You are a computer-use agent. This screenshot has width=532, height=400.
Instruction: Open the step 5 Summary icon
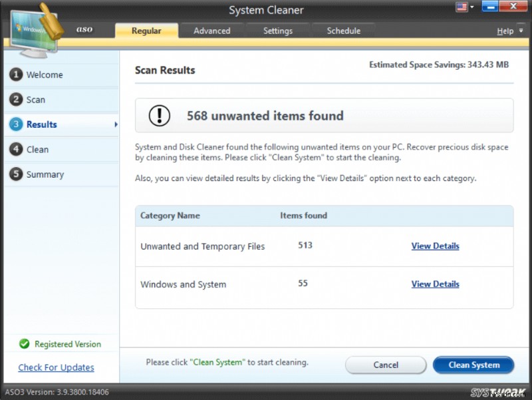click(x=15, y=174)
